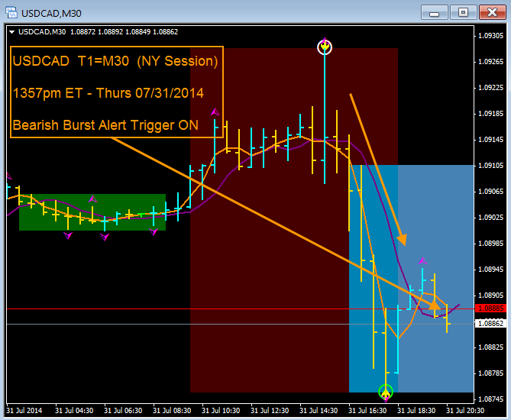511x420 pixels.
Task: Close the USDCAD,M30 chart window
Action: 492,13
